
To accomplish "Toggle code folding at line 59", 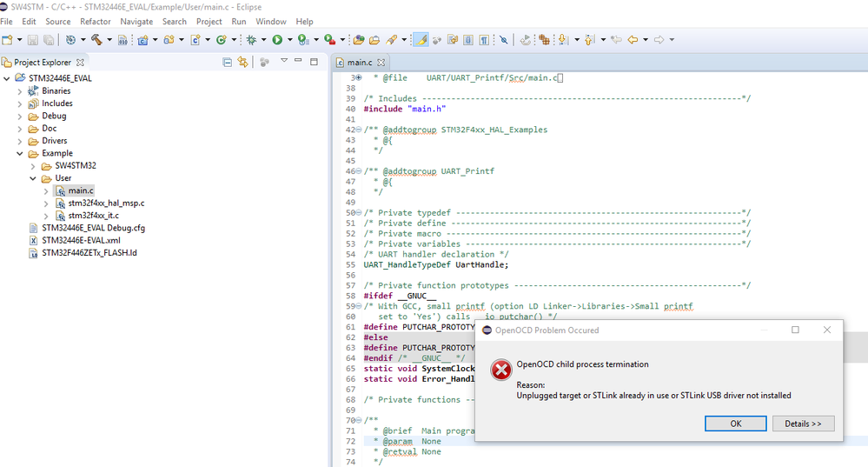I will pos(359,306).
